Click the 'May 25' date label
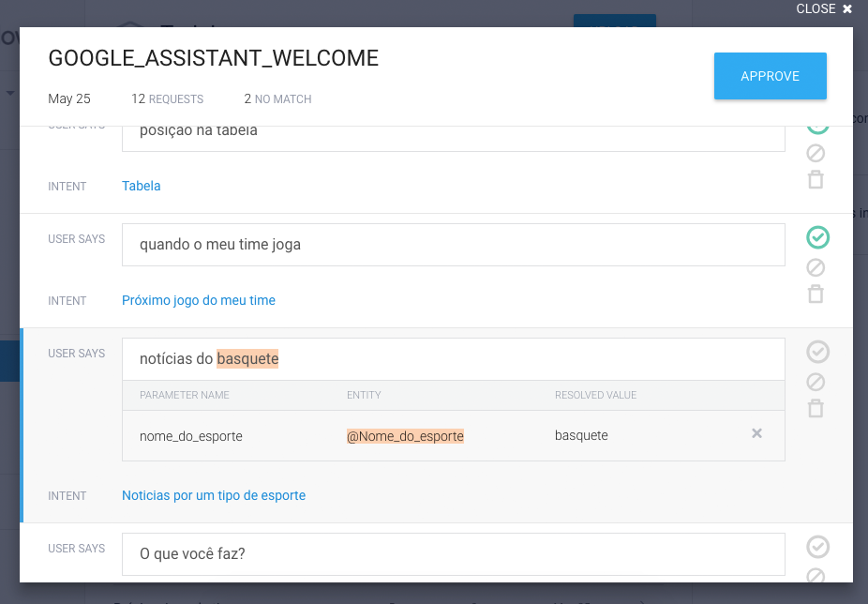 point(69,98)
